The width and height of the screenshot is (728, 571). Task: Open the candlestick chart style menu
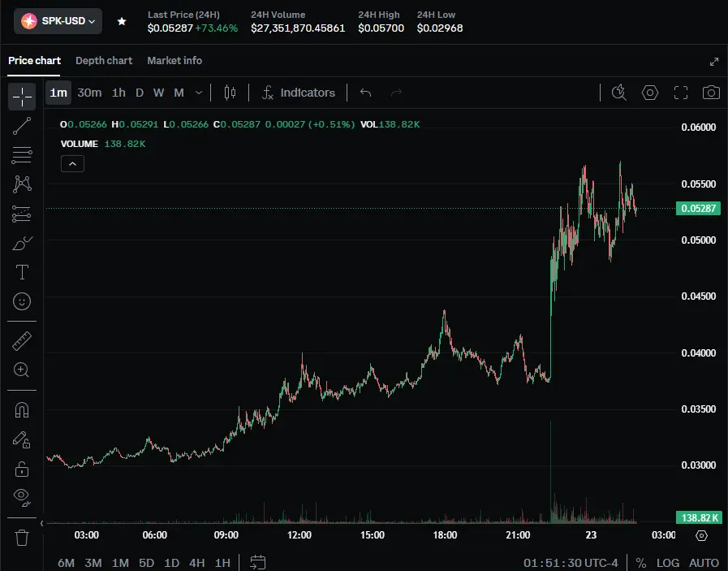click(x=230, y=93)
